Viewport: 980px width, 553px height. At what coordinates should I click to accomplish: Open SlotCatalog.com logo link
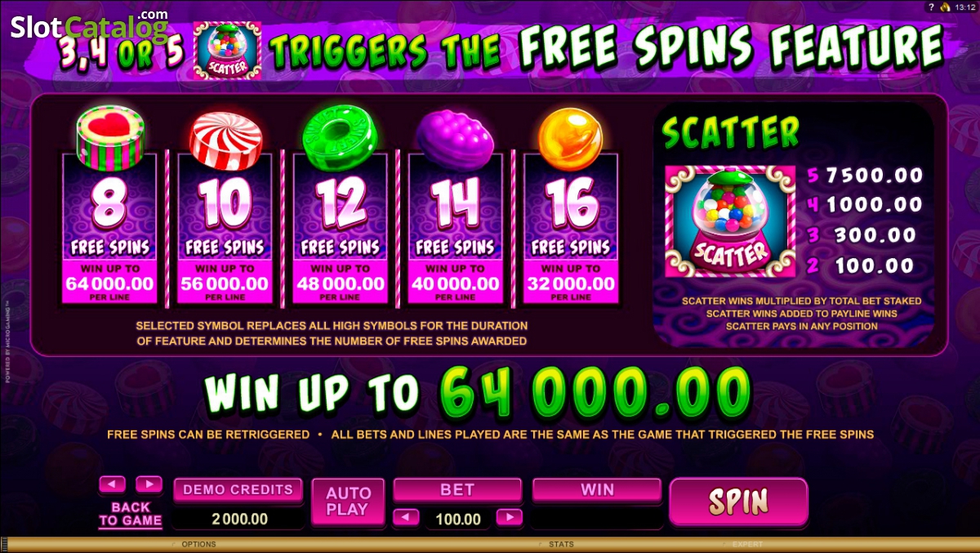click(x=89, y=25)
